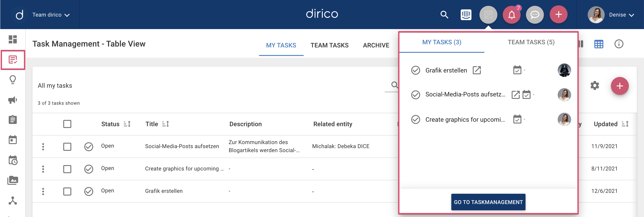The height and width of the screenshot is (217, 644).
Task: Open the table settings gear
Action: pyautogui.click(x=595, y=86)
